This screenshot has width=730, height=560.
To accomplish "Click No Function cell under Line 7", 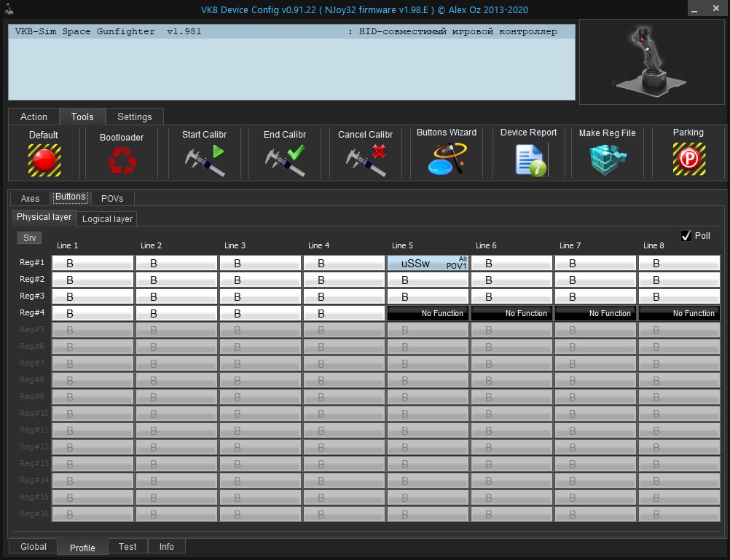I will coord(595,314).
